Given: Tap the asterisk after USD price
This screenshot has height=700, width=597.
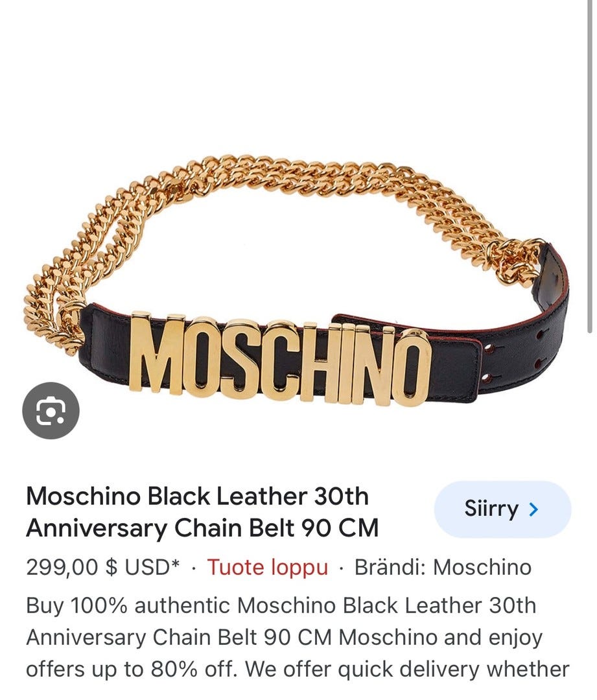Looking at the screenshot, I should click(175, 565).
